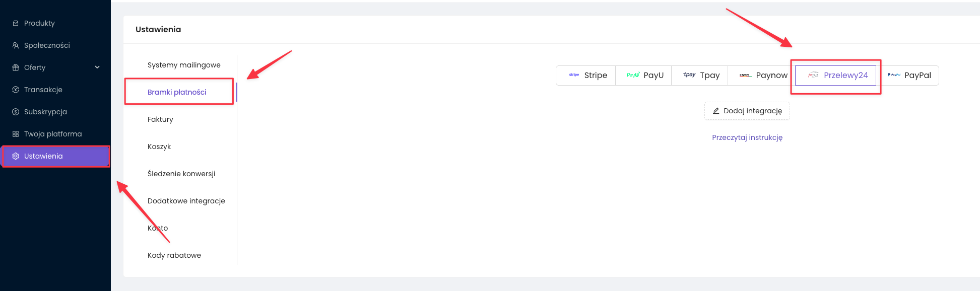Select the Stripe payment gateway tab
Screen dimensions: 980x291
[587, 76]
